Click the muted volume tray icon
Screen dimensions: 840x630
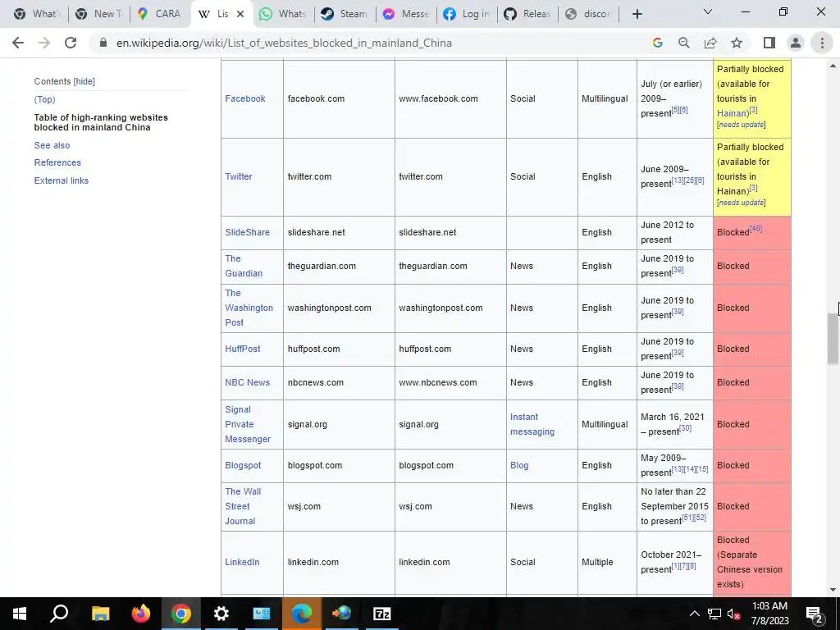coord(734,614)
